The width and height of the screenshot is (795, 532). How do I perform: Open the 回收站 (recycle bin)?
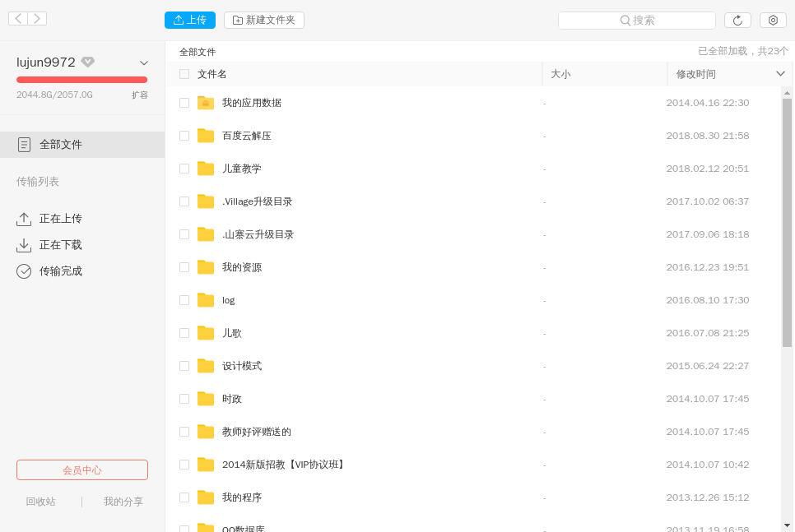tap(40, 501)
